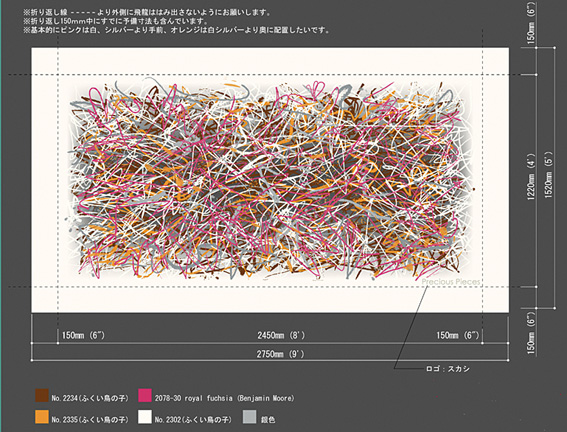
Task: Click the right 150mm (6") bottom margin label
Action: pyautogui.click(x=457, y=335)
